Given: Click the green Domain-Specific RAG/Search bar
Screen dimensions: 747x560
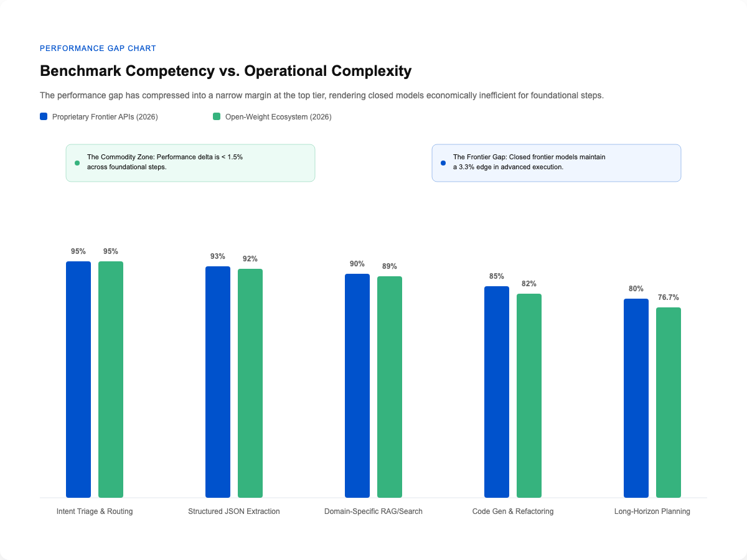Looking at the screenshot, I should coord(390,387).
